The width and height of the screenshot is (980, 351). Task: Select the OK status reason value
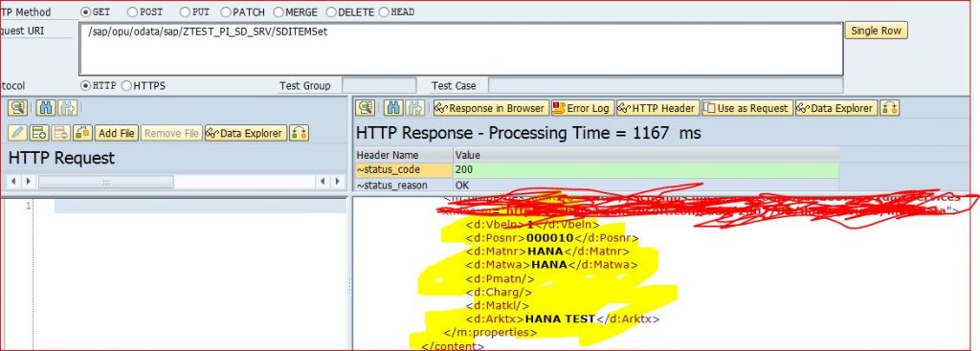click(x=646, y=185)
